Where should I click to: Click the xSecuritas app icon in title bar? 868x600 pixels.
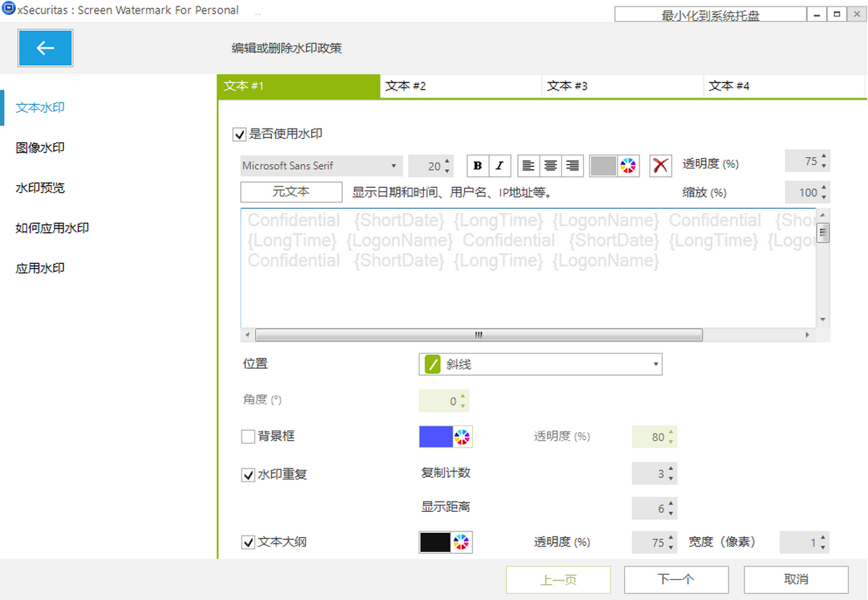(9, 10)
